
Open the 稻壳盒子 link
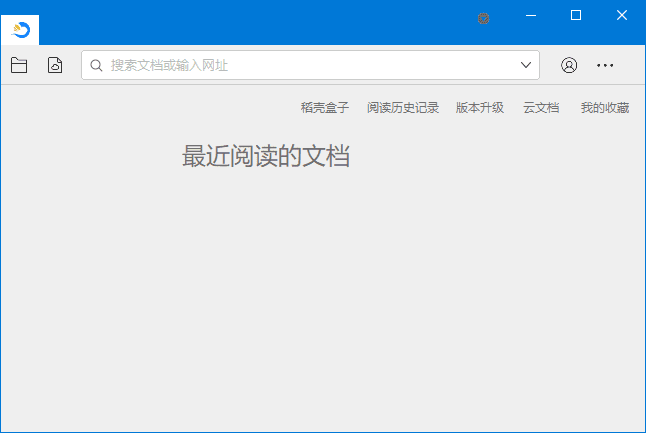pos(325,108)
